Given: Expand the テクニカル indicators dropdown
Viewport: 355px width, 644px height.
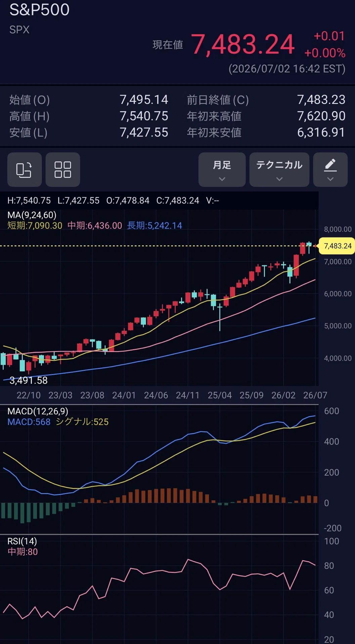Looking at the screenshot, I should click(x=279, y=169).
